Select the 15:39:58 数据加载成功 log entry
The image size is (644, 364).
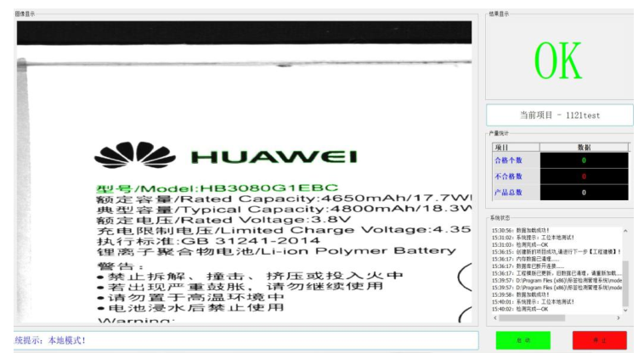coord(520,294)
